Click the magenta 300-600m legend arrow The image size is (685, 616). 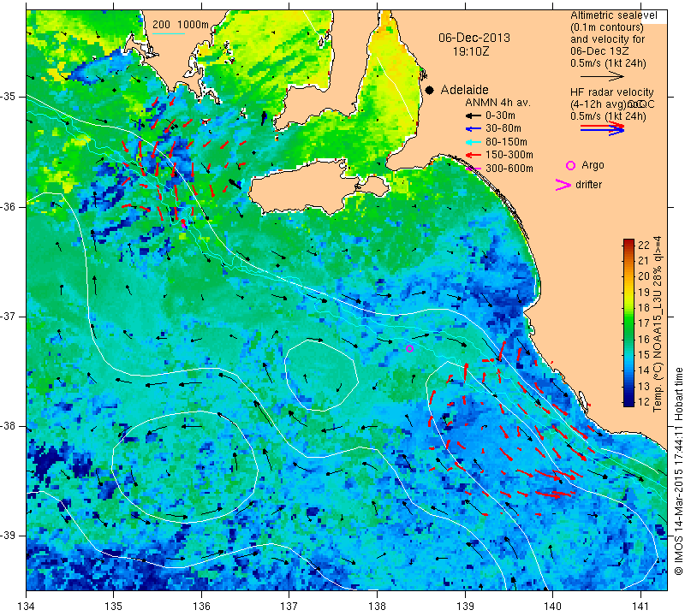coord(474,169)
